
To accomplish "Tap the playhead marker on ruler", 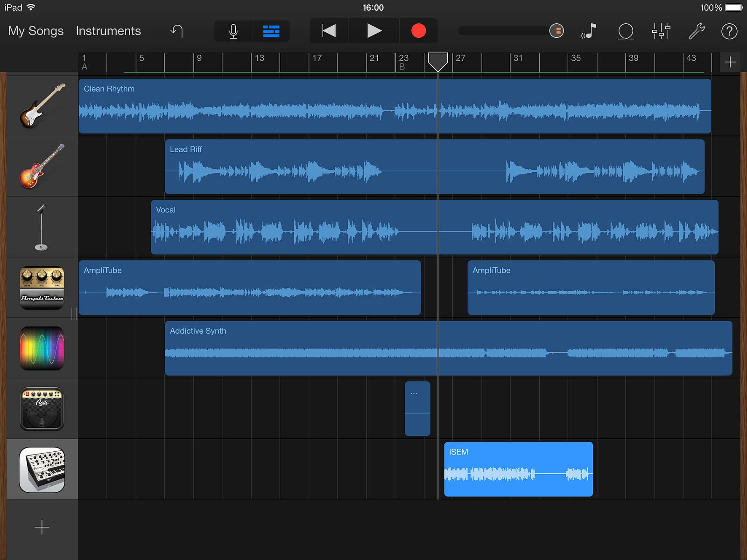I will (438, 61).
